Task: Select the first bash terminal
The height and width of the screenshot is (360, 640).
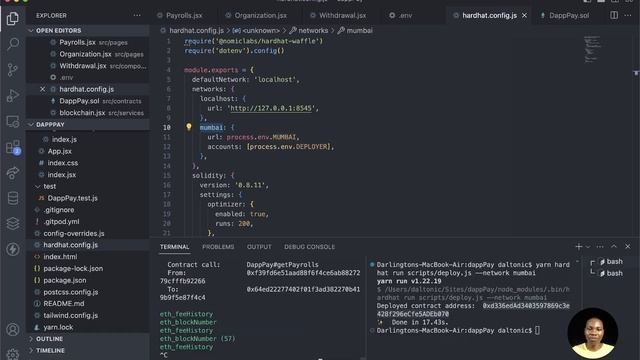Action: (611, 262)
